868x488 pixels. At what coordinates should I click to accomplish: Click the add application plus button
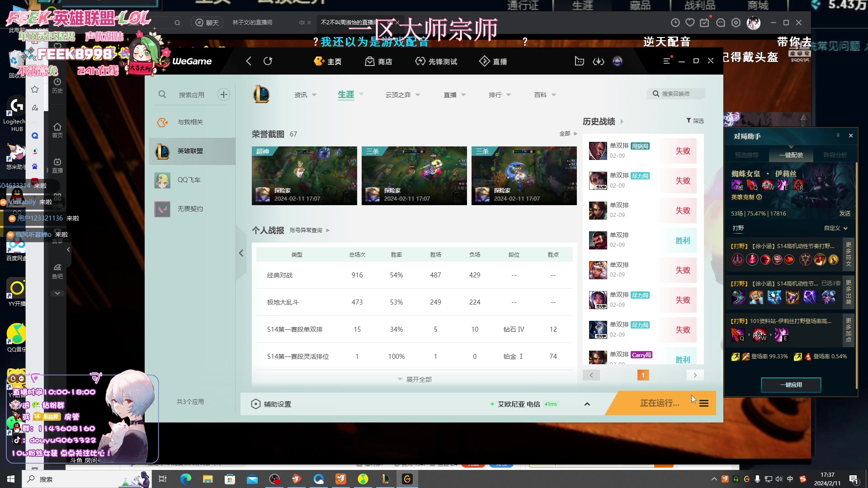tap(223, 94)
